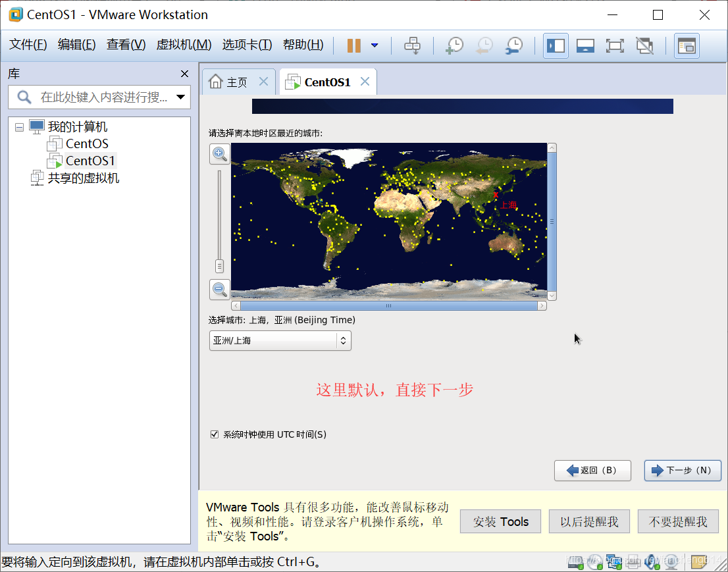Open the power options dropdown arrow
This screenshot has height=572, width=728.
[x=375, y=45]
